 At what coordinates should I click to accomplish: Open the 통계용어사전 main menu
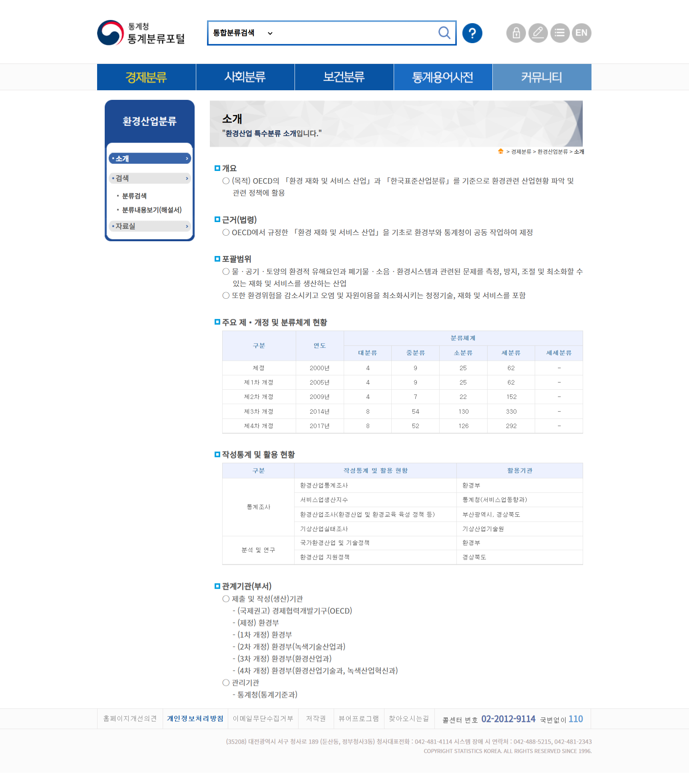[x=443, y=77]
